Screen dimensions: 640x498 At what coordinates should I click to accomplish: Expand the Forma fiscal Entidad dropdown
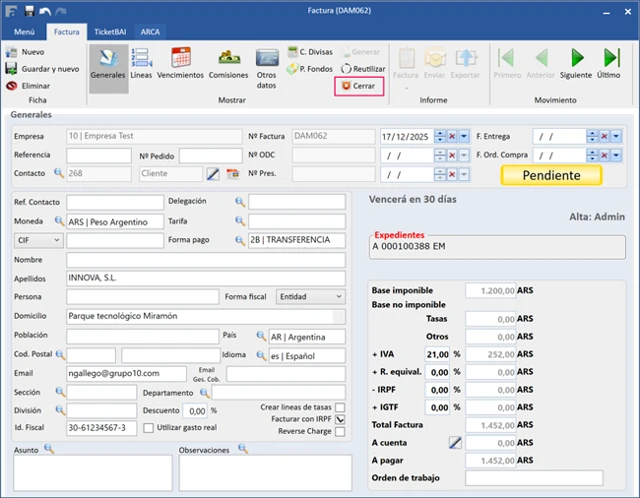click(x=339, y=297)
